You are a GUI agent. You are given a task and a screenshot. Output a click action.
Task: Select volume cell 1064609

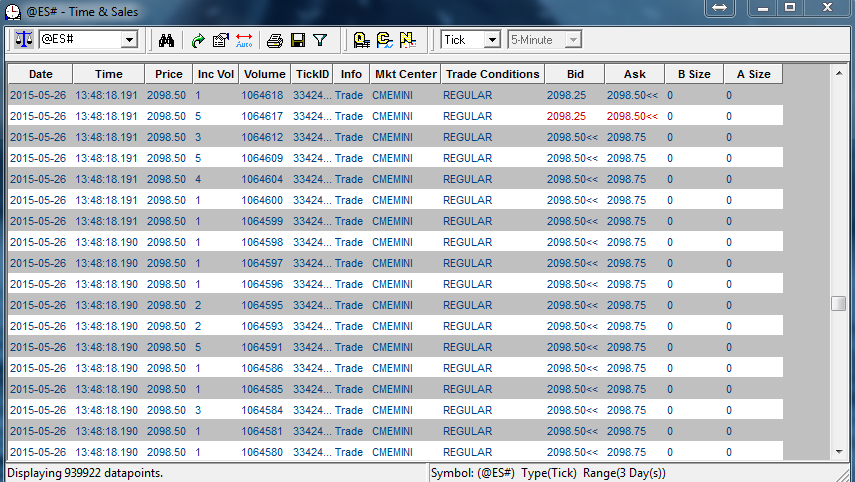(x=262, y=158)
